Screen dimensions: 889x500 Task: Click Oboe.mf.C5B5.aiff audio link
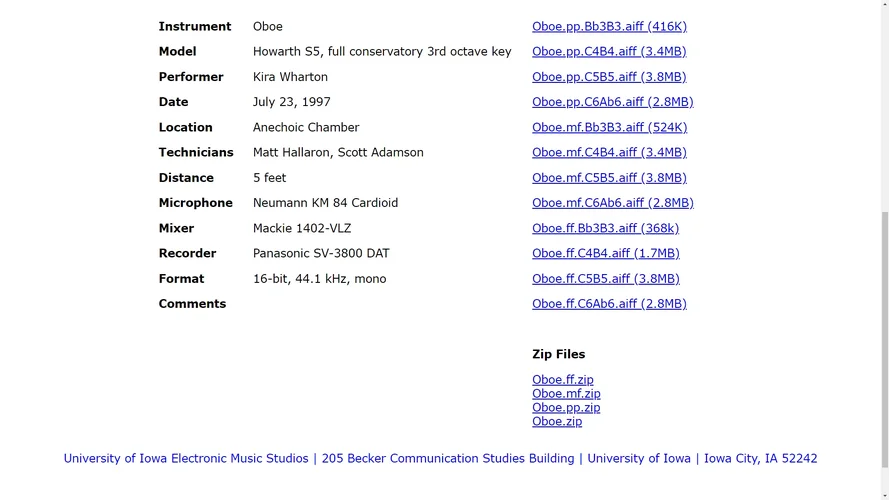[609, 178]
